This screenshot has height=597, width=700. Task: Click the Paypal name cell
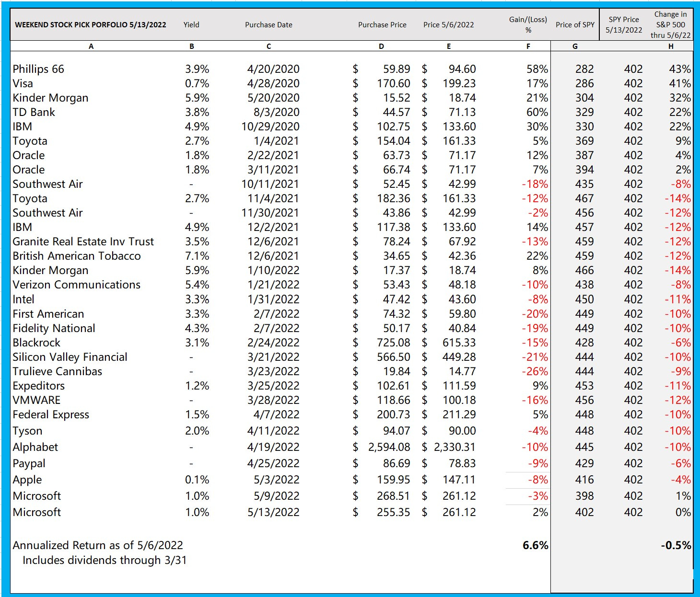click(x=29, y=463)
